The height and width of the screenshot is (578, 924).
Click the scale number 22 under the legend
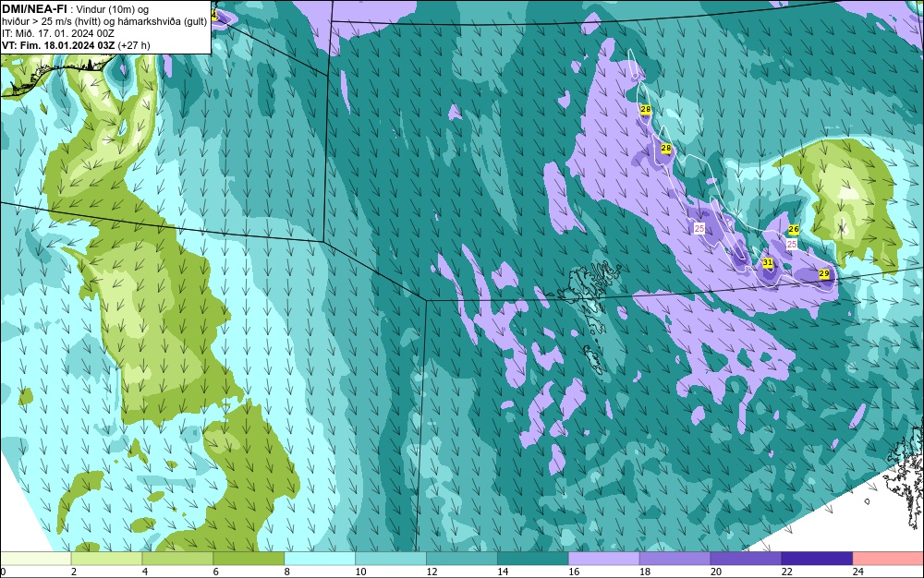pos(786,572)
